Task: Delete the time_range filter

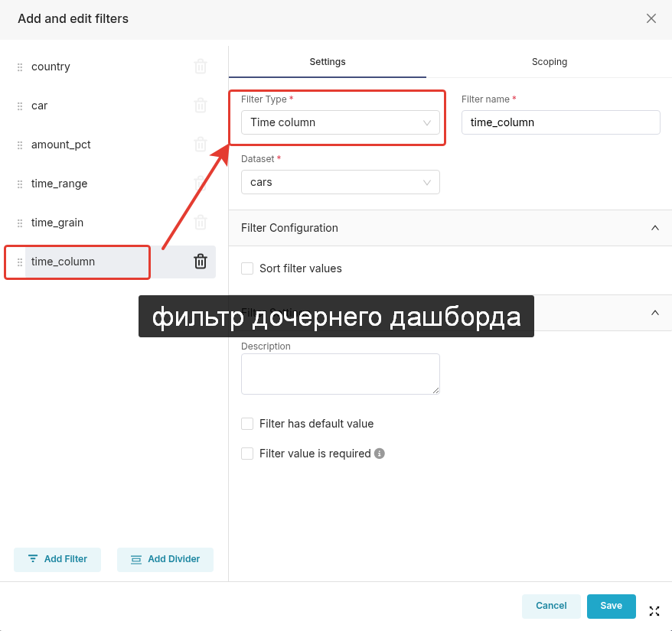Action: pyautogui.click(x=200, y=184)
